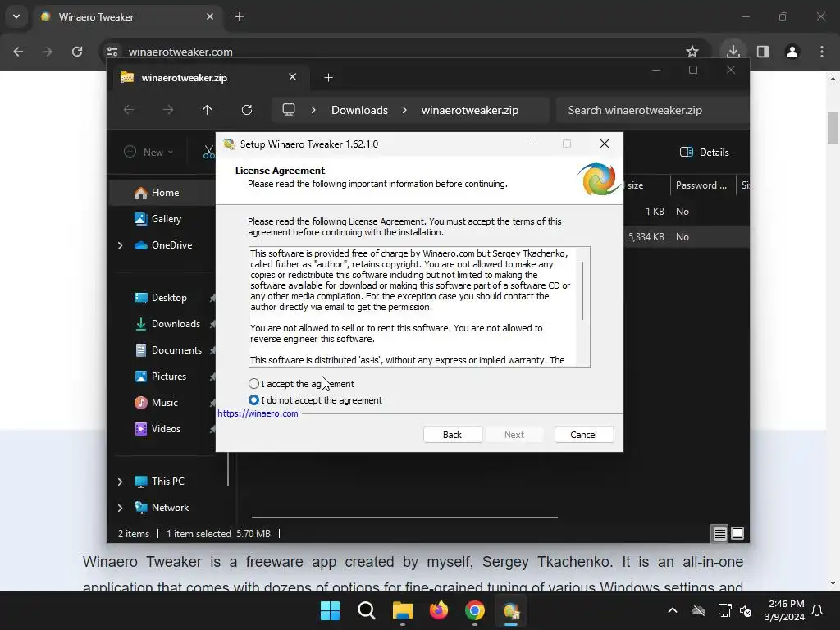Click Explorer's forward navigation arrow
The height and width of the screenshot is (630, 840).
(168, 110)
